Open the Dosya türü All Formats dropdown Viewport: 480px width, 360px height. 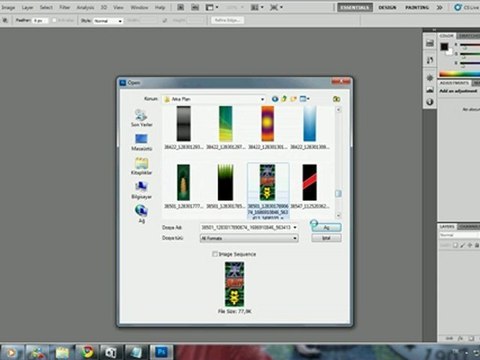249,238
